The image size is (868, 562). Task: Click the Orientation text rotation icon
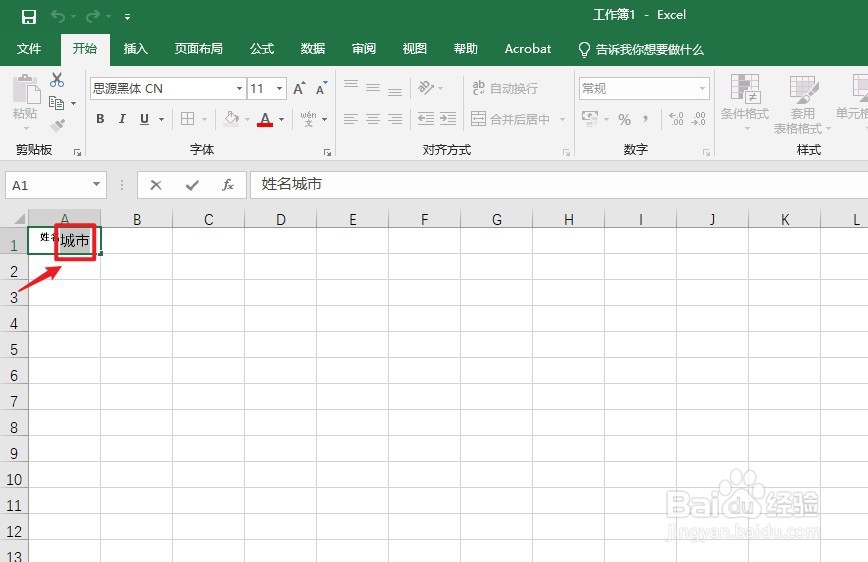426,87
